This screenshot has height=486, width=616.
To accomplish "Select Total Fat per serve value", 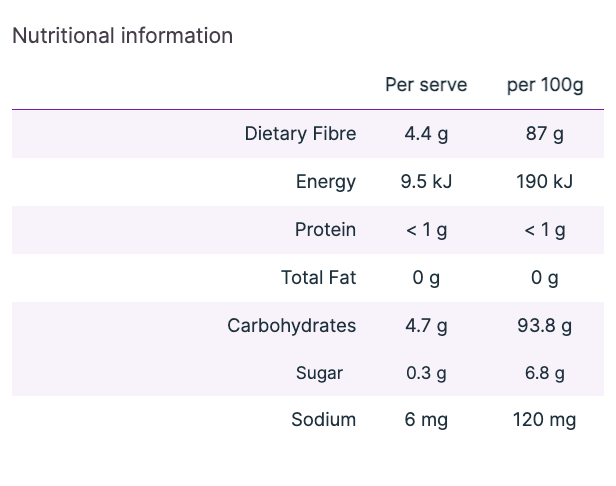I will 426,278.
